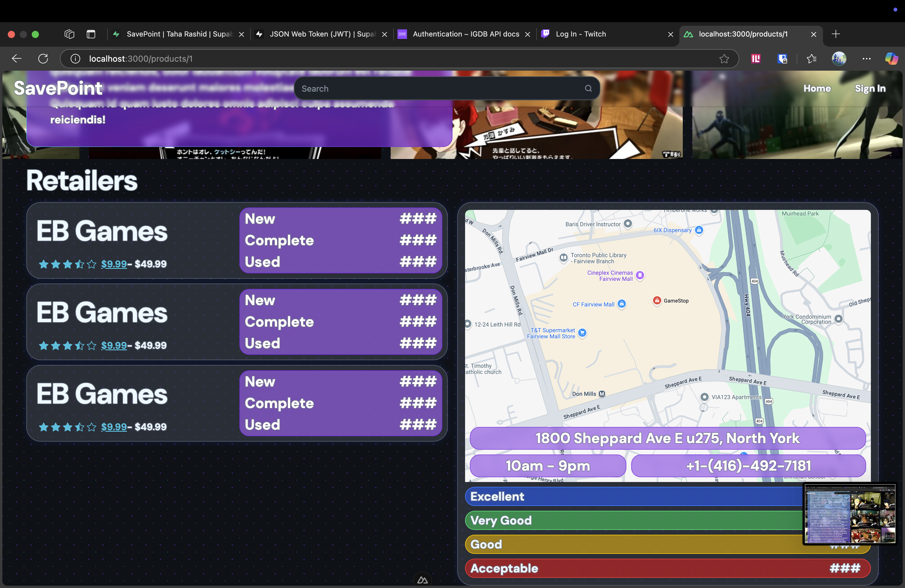Click inside the Search input field
Image resolution: width=905 pixels, height=588 pixels.
pyautogui.click(x=418, y=88)
